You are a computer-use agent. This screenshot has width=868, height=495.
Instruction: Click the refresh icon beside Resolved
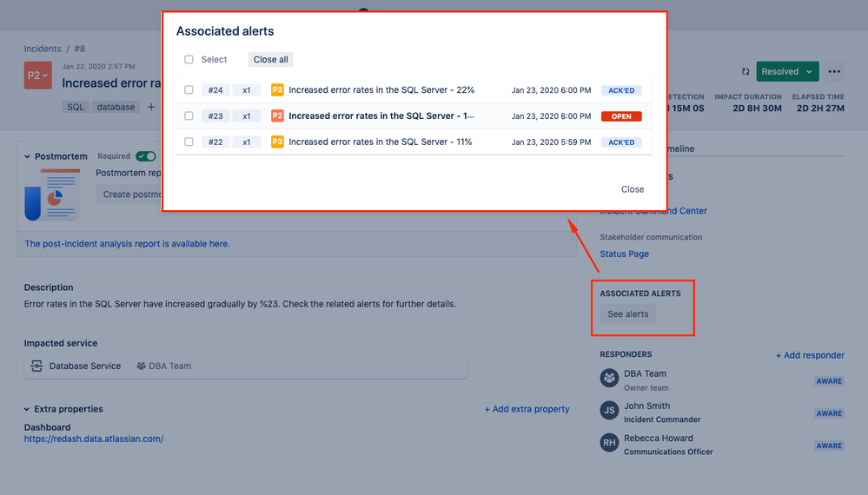[745, 71]
